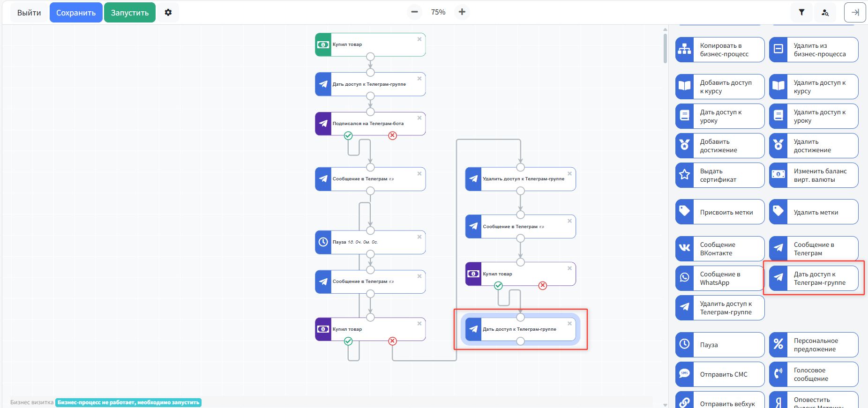Collapse the right sidebar panel

(x=855, y=13)
